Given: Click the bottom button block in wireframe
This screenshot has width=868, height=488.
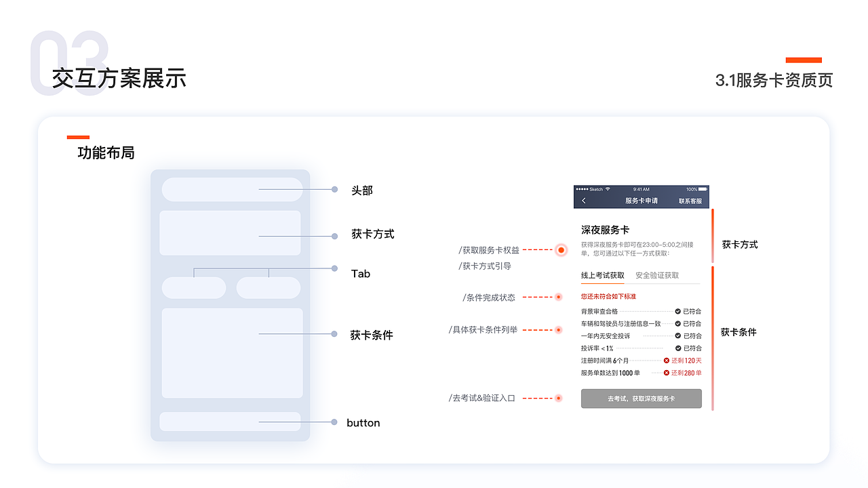Looking at the screenshot, I should point(230,422).
